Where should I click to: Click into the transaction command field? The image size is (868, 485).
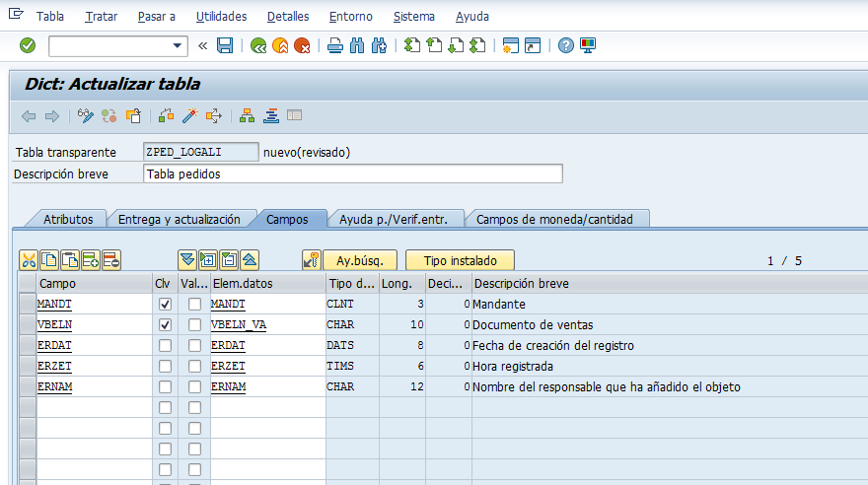[110, 46]
